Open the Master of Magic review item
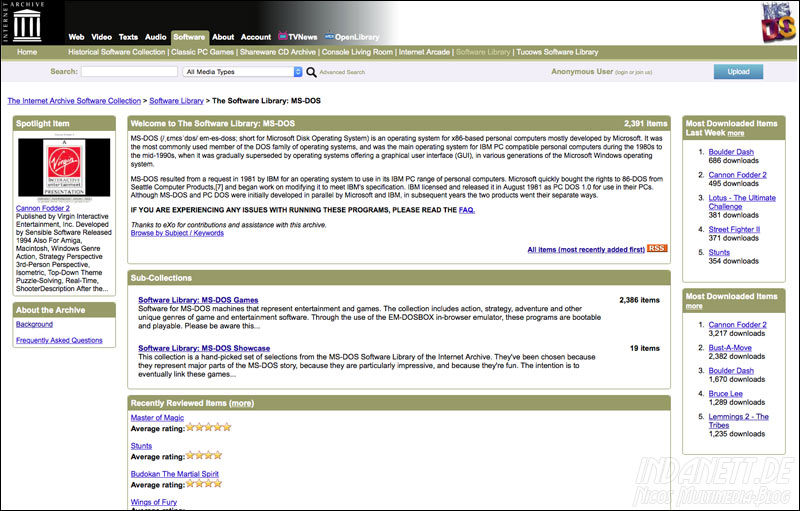Image resolution: width=800 pixels, height=511 pixels. click(157, 418)
